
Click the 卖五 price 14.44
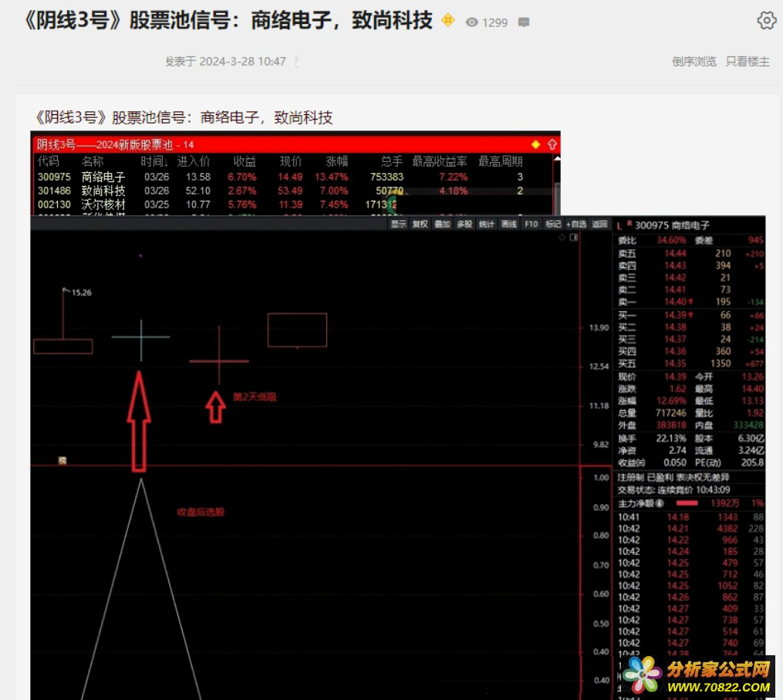(675, 253)
